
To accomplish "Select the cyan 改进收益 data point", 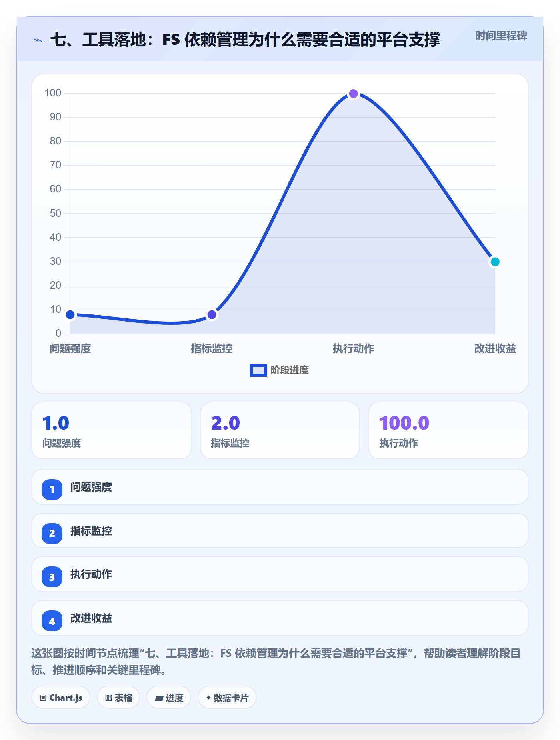I will [x=495, y=262].
